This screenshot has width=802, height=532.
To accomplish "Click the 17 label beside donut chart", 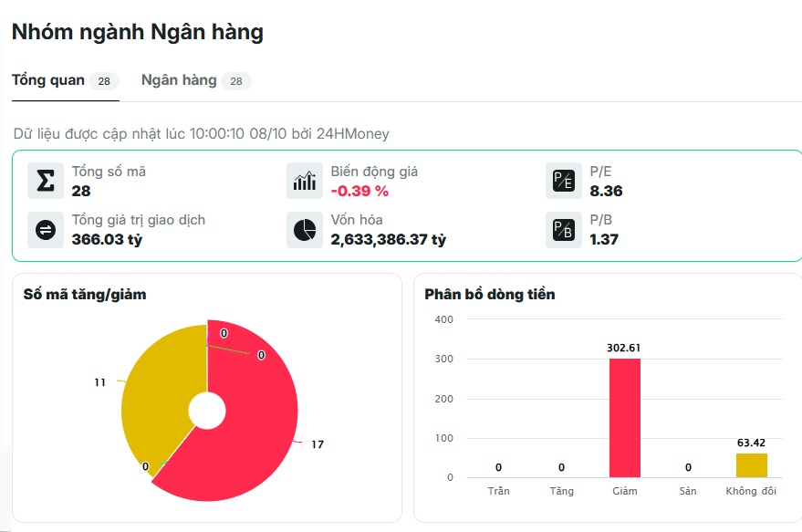I will 318,444.
